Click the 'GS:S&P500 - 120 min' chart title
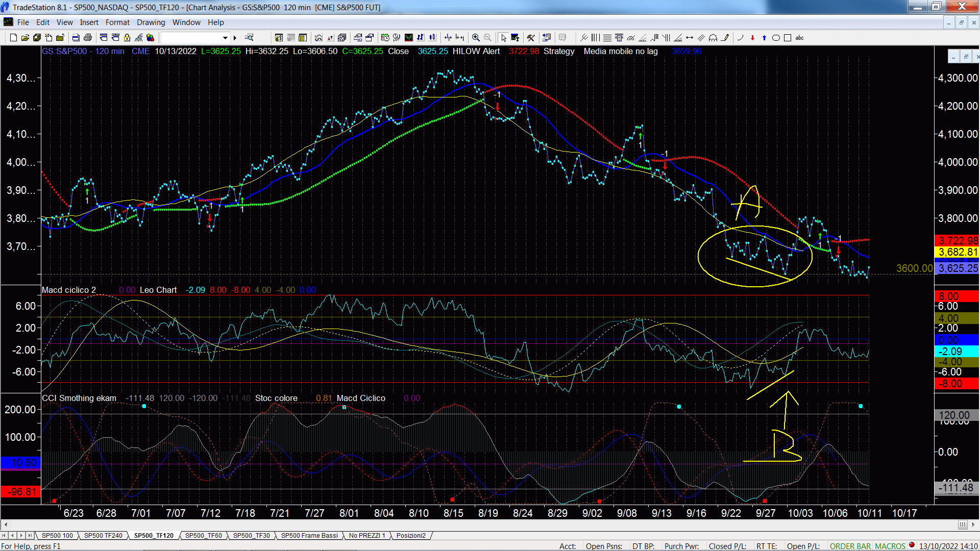The height and width of the screenshot is (551, 980). [83, 51]
